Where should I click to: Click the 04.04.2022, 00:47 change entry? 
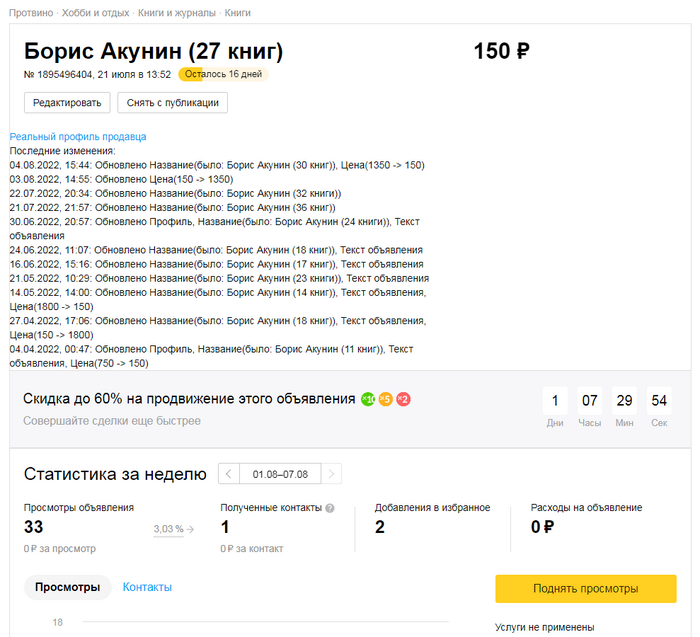[x=211, y=356]
